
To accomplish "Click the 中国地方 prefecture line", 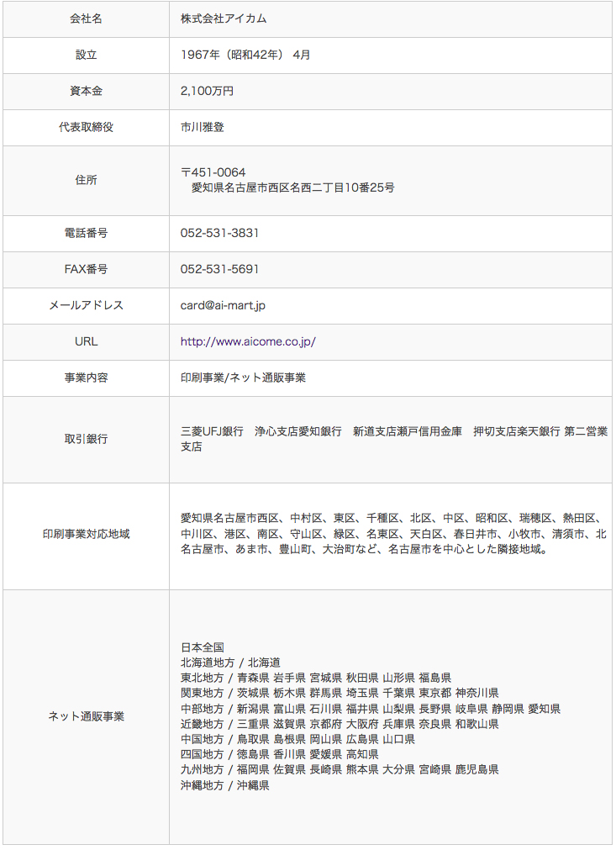I will pos(297,739).
